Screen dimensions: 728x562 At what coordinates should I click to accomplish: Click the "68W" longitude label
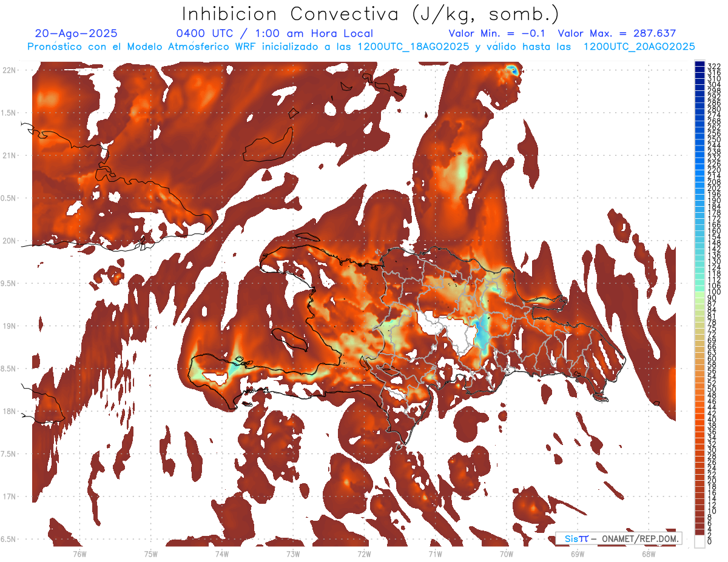pos(648,554)
